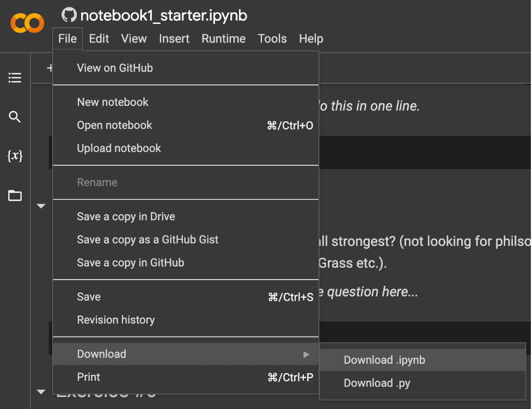Open the variables {x} panel icon

click(15, 156)
